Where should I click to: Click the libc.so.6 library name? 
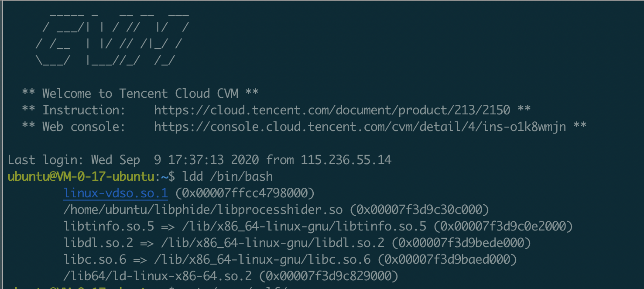coord(95,259)
